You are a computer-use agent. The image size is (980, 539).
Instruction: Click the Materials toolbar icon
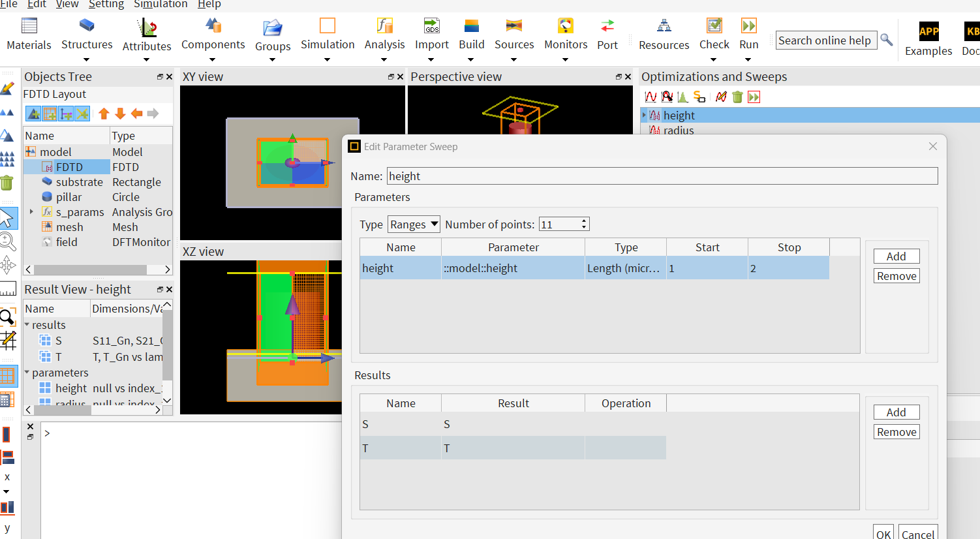pyautogui.click(x=29, y=27)
